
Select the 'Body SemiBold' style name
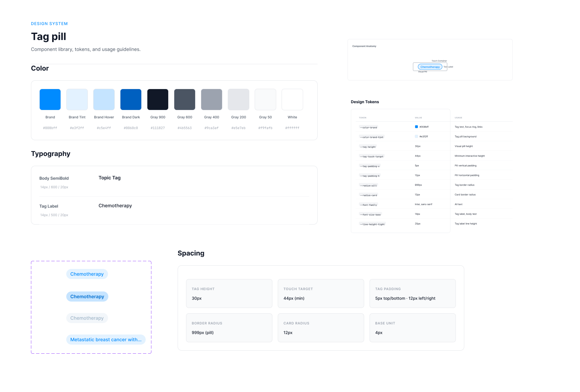coord(54,179)
